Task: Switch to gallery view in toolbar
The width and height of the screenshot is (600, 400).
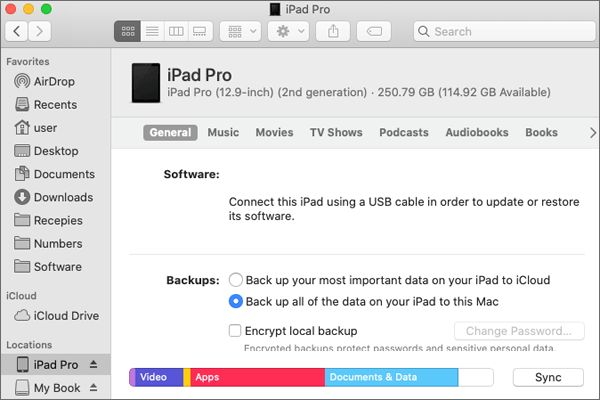Action: pos(197,32)
